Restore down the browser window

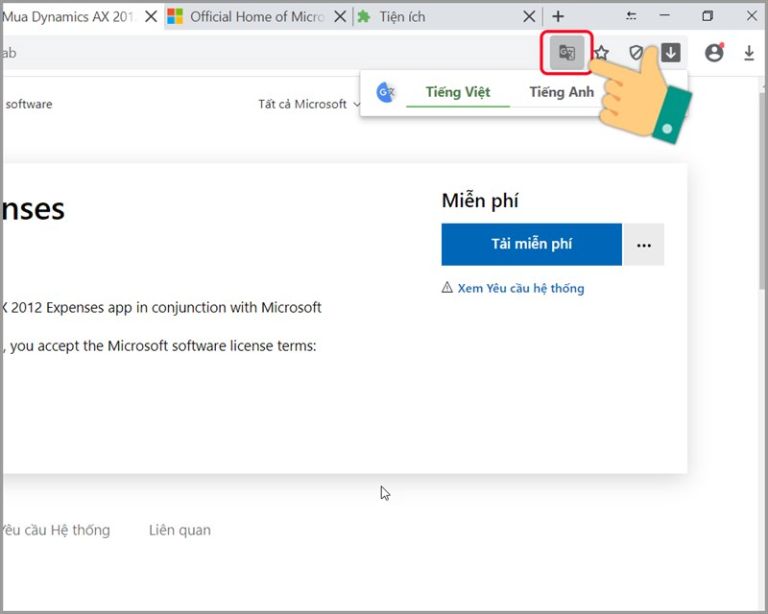[x=707, y=16]
